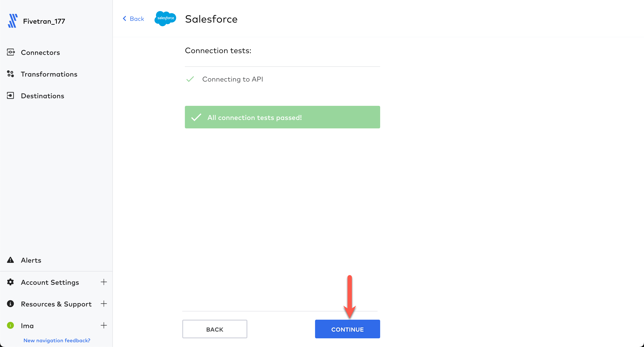Expand the Resources & Support plus sign
Image resolution: width=644 pixels, height=347 pixels.
pyautogui.click(x=104, y=304)
